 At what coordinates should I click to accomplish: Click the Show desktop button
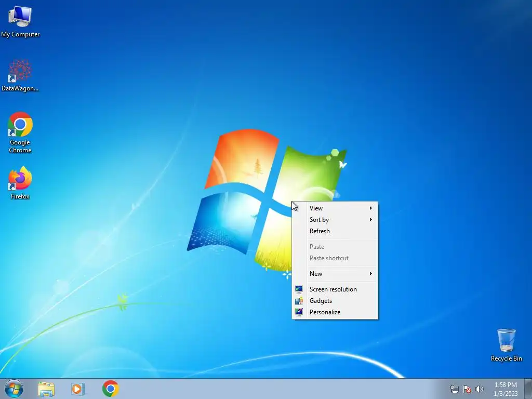(528, 389)
